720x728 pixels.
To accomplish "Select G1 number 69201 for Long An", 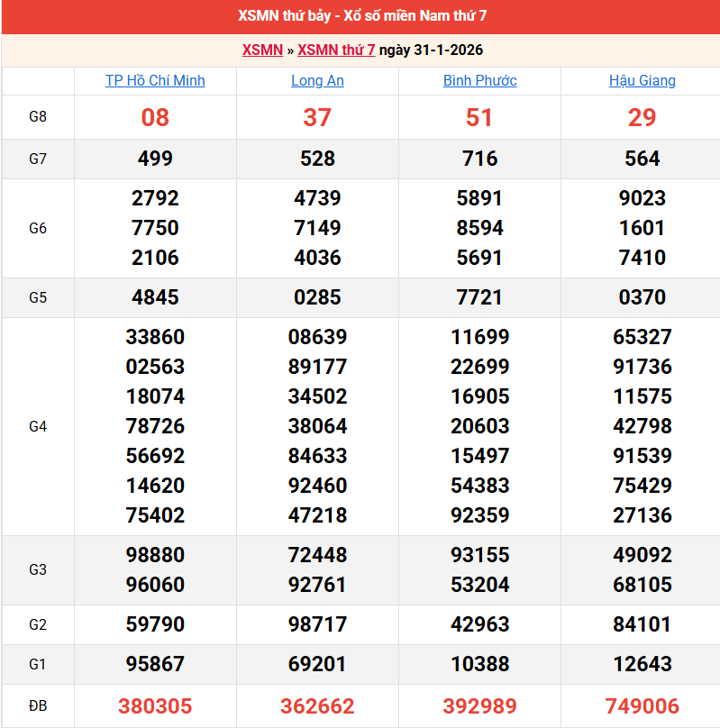I will (x=317, y=664).
